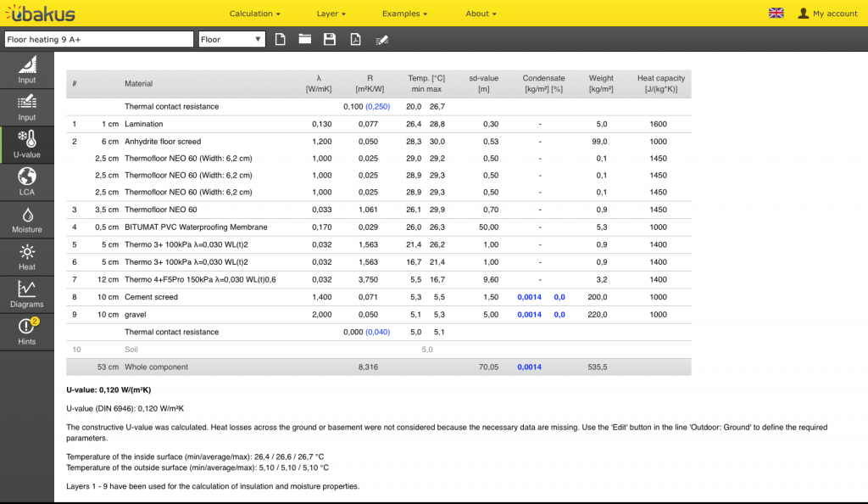Expand the About dropdown menu

tap(481, 14)
